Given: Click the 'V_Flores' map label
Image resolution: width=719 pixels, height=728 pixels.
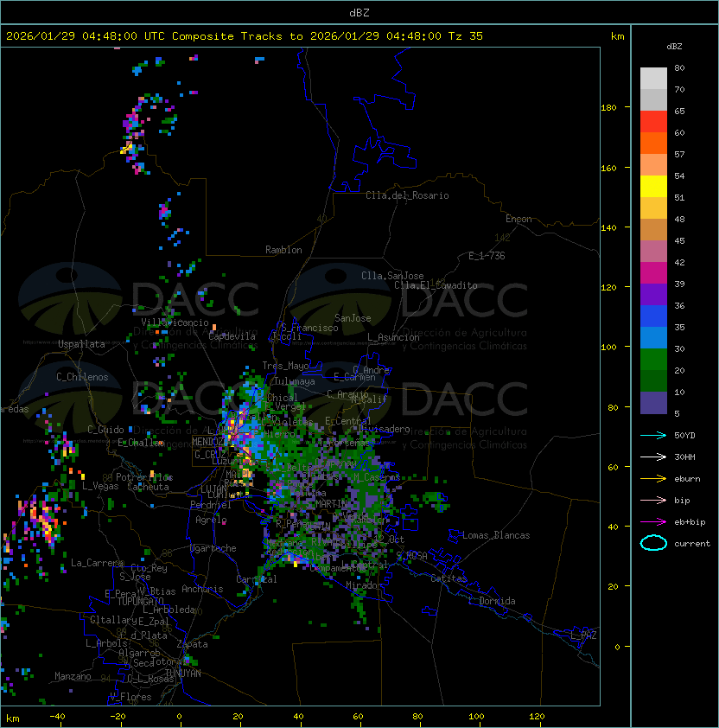Looking at the screenshot, I should pos(130,697).
